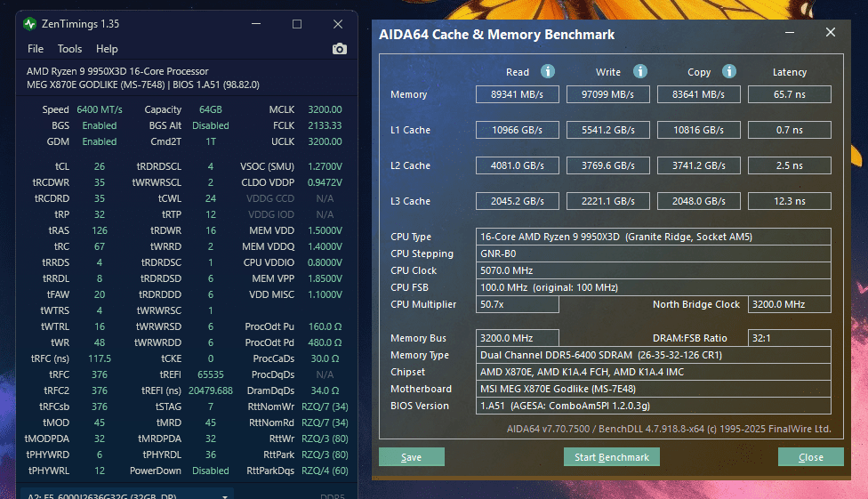This screenshot has width=868, height=499.
Task: Select L3 Cache Copy value 2048.0 GB/s
Action: [x=699, y=200]
